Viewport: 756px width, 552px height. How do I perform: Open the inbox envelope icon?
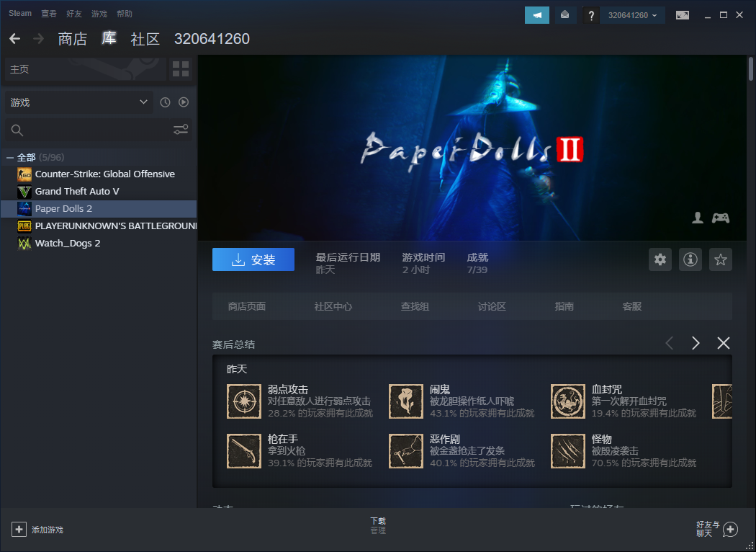[564, 15]
